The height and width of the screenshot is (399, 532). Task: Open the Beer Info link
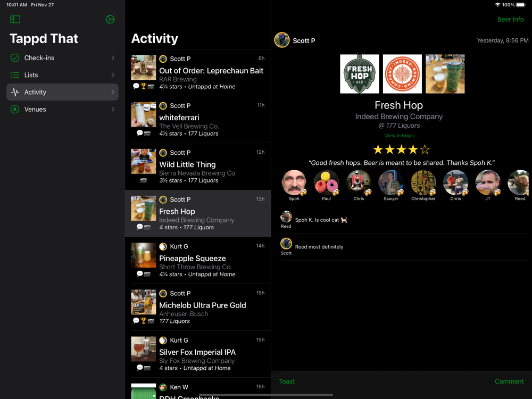click(510, 19)
